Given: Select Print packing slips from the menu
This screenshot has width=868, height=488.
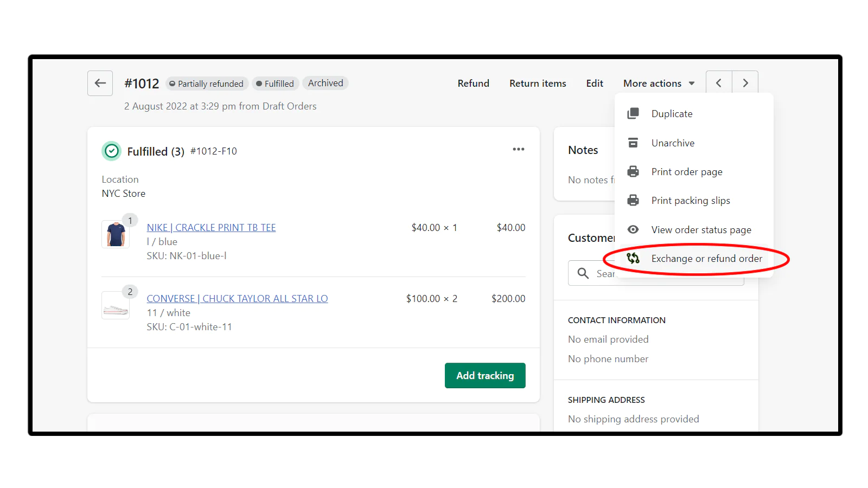Looking at the screenshot, I should pyautogui.click(x=691, y=200).
